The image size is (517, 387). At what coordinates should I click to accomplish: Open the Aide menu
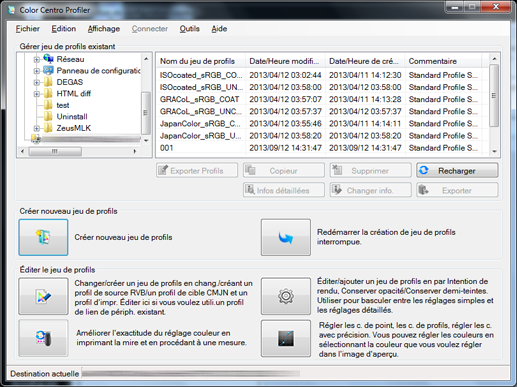(x=219, y=29)
